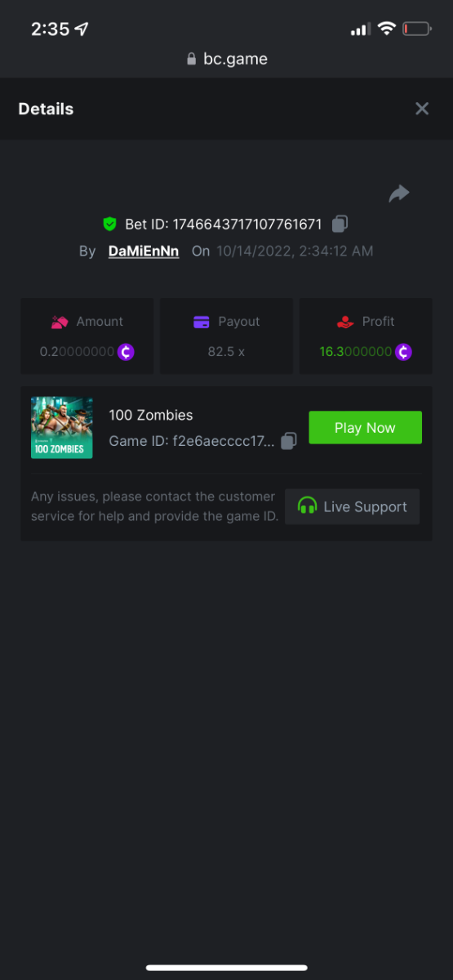Tap the red Profit hand icon
This screenshot has width=453, height=980.
pyautogui.click(x=345, y=322)
